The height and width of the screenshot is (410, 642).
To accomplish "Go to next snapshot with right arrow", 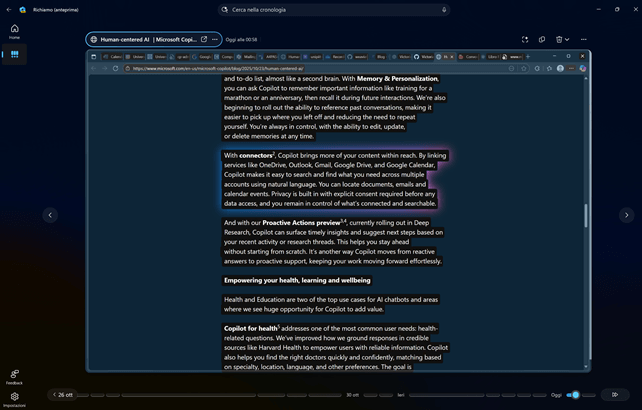I will tap(626, 215).
